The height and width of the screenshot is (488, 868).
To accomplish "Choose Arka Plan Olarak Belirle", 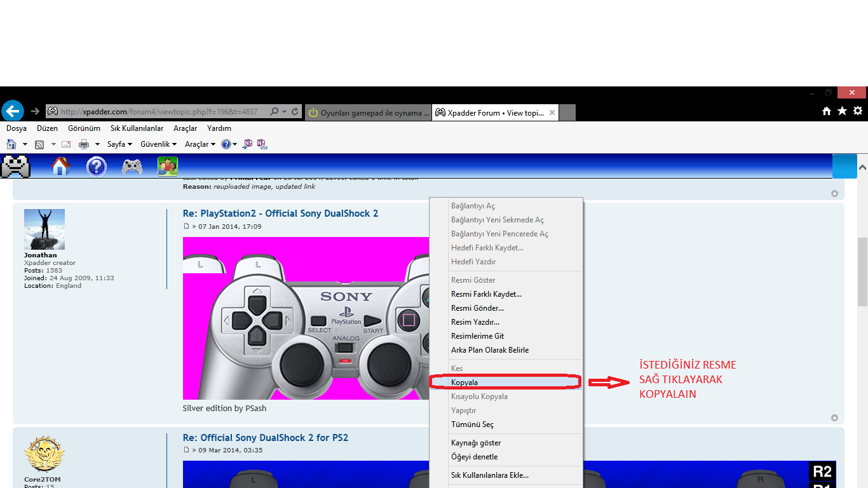I will point(506,350).
